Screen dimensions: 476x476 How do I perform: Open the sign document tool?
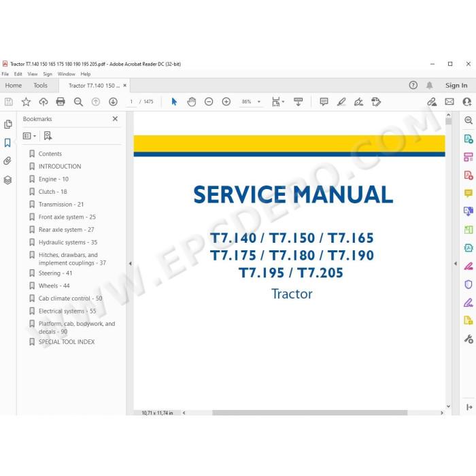359,102
